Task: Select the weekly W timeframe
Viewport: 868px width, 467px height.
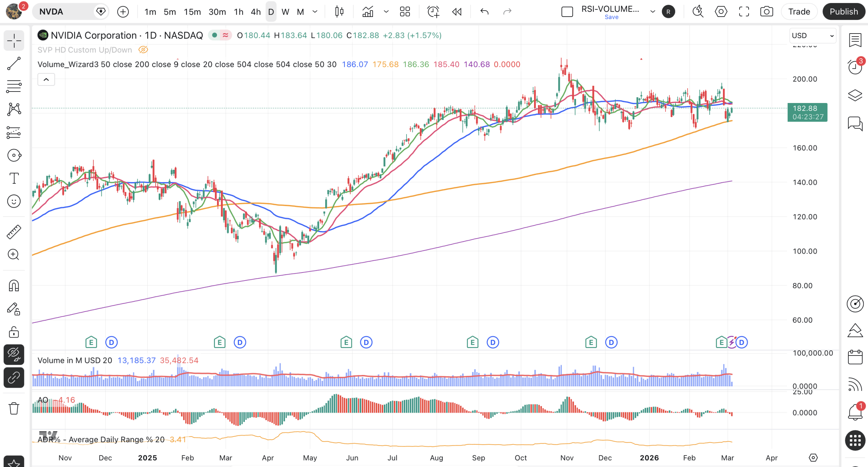Action: pos(285,12)
